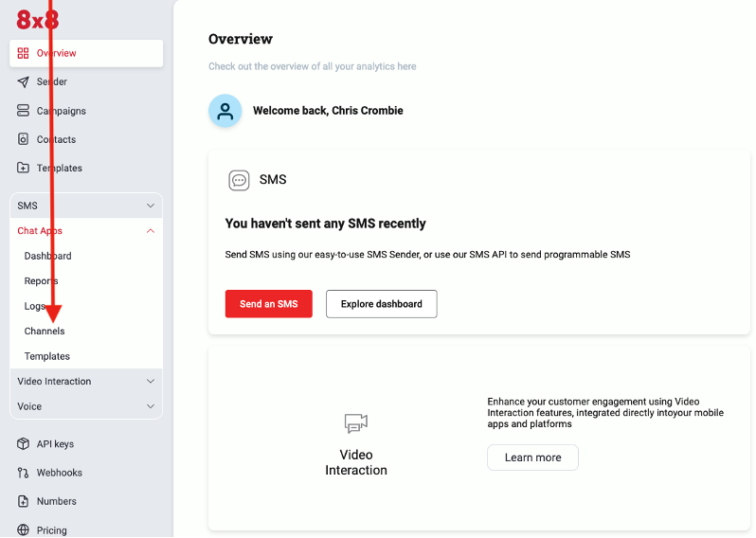
Task: Click the user avatar icon
Action: pos(225,111)
